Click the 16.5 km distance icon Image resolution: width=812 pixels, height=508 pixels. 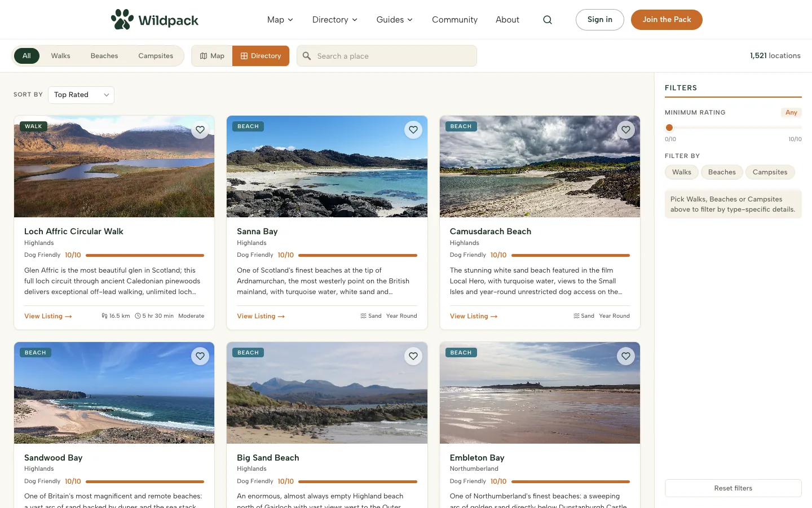click(x=104, y=316)
